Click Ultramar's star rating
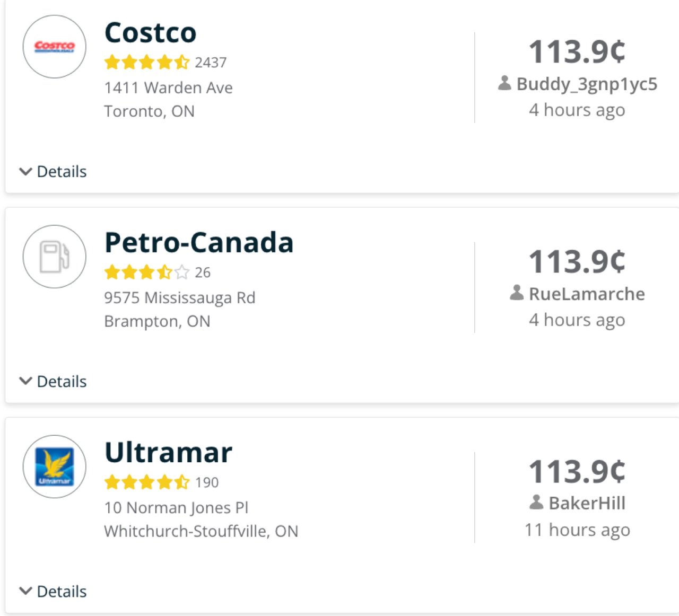679x616 pixels. pyautogui.click(x=146, y=482)
